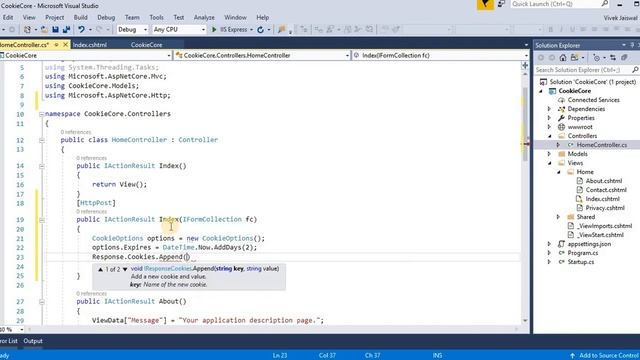Expand the Models folder
The image size is (640, 360).
[549, 154]
